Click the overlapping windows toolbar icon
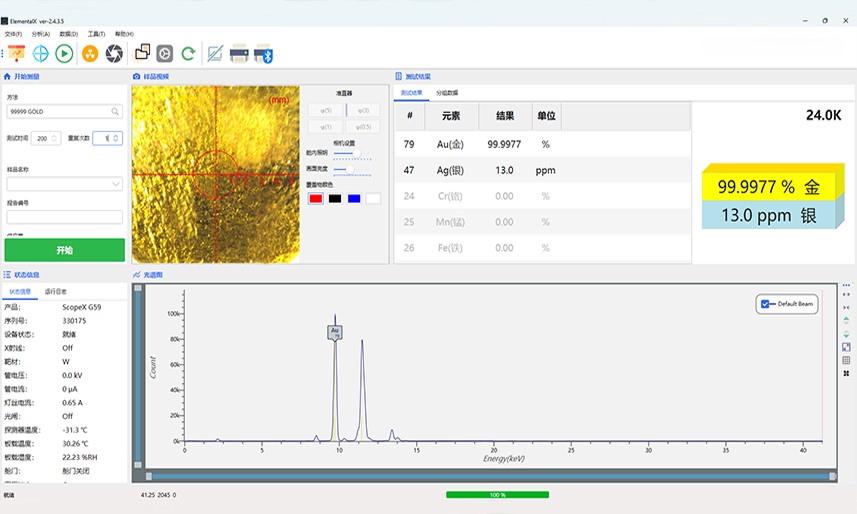857x514 pixels. (142, 54)
